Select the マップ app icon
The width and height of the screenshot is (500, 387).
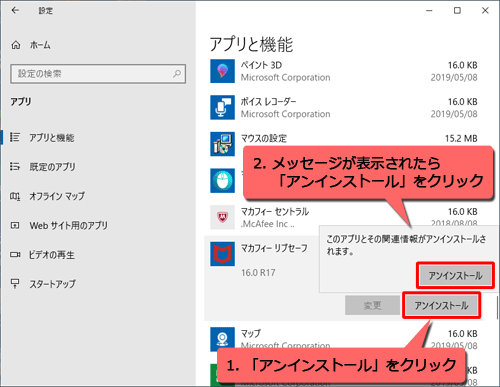[222, 339]
